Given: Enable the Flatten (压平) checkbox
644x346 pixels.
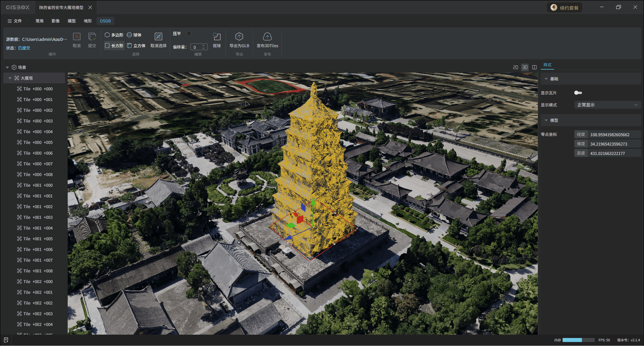Looking at the screenshot, I should pyautogui.click(x=189, y=33).
